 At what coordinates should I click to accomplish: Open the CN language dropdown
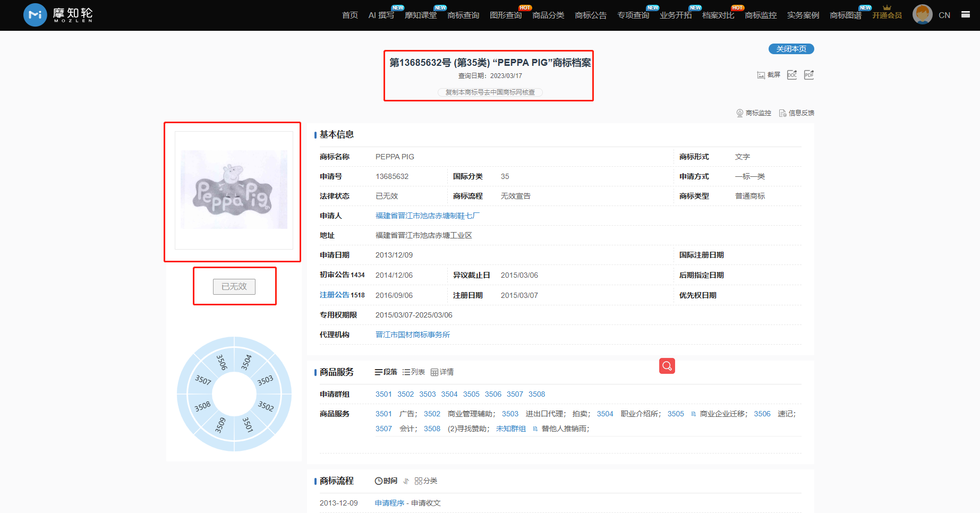pos(944,15)
